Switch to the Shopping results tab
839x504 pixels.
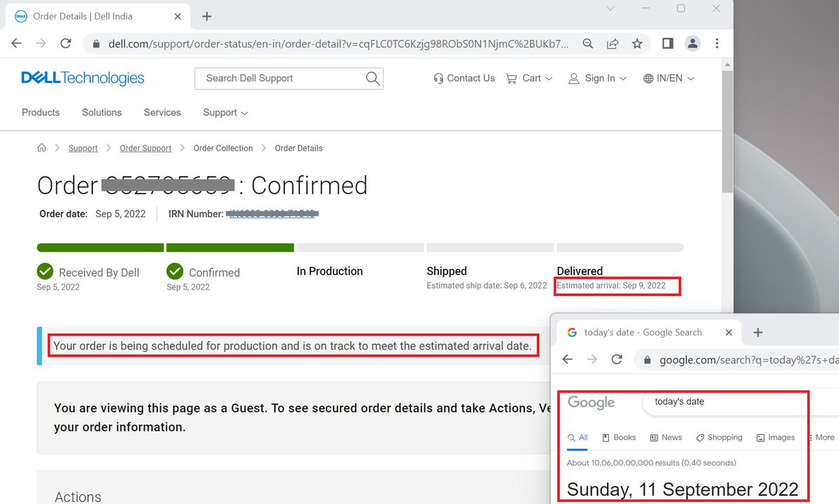coord(719,438)
